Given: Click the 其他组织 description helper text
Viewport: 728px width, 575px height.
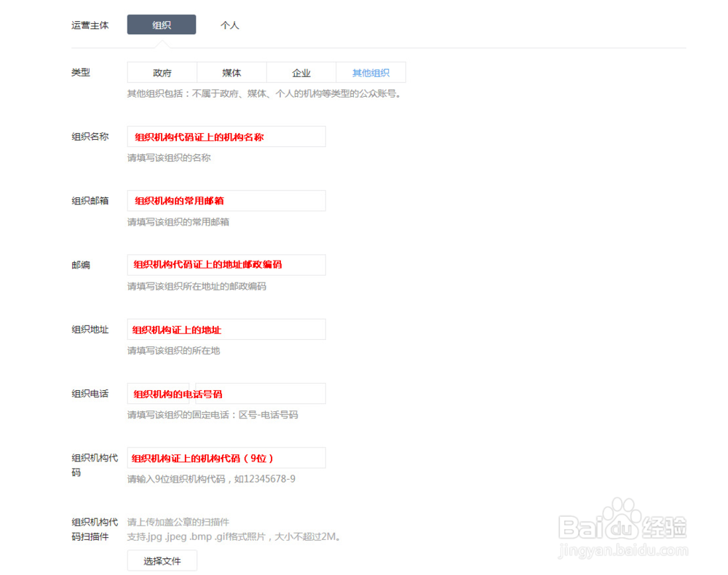Looking at the screenshot, I should (x=264, y=93).
